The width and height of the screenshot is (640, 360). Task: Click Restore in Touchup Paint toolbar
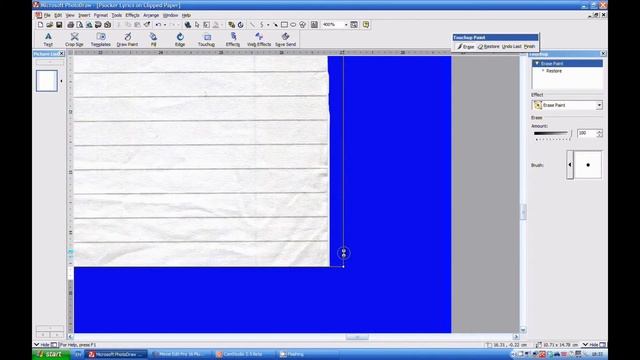pyautogui.click(x=489, y=47)
